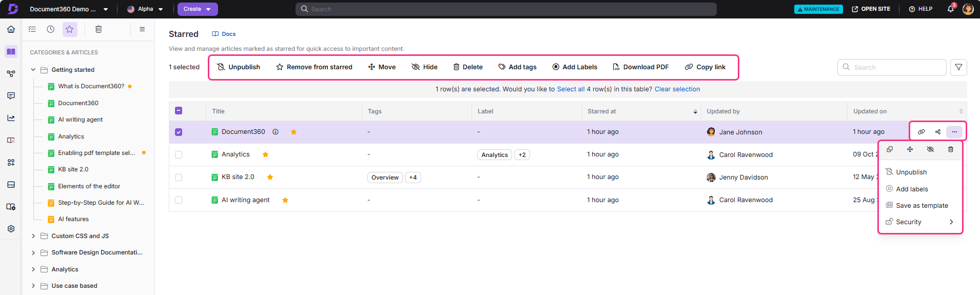The width and height of the screenshot is (980, 295).
Task: Click Add tags action
Action: click(517, 67)
